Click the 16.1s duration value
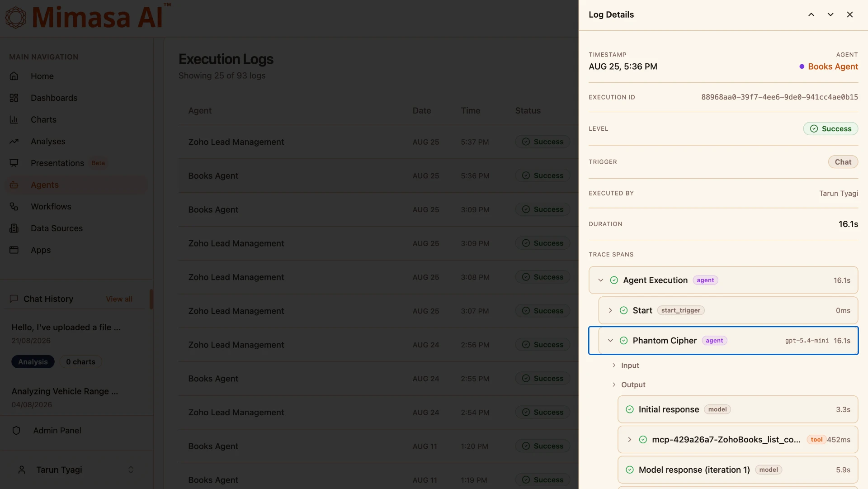The image size is (868, 489). tap(848, 224)
